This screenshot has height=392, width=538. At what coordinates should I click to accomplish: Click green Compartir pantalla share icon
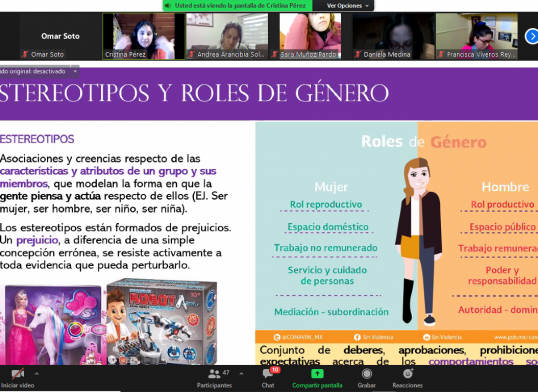(x=317, y=373)
